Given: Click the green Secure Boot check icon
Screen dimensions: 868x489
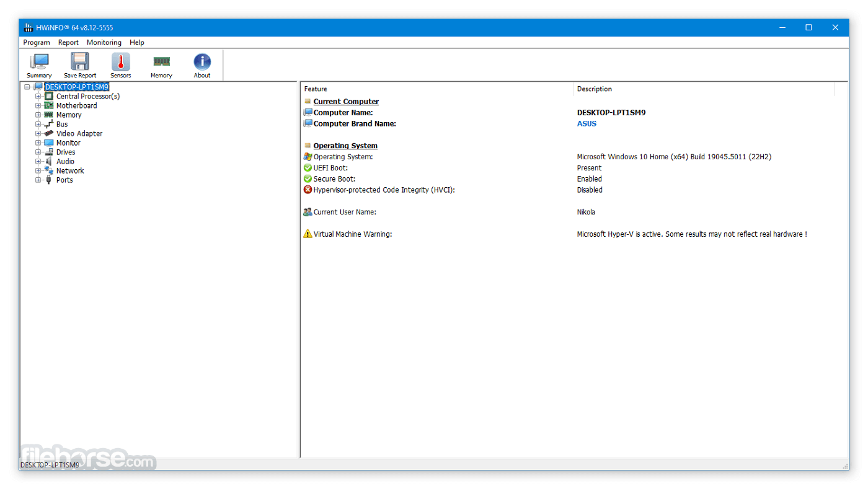Looking at the screenshot, I should coord(308,178).
